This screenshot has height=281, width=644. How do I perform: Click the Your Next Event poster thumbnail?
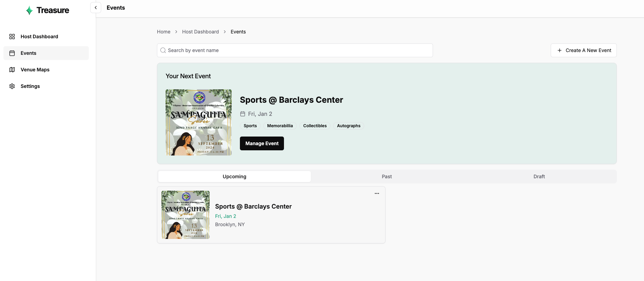click(x=199, y=122)
